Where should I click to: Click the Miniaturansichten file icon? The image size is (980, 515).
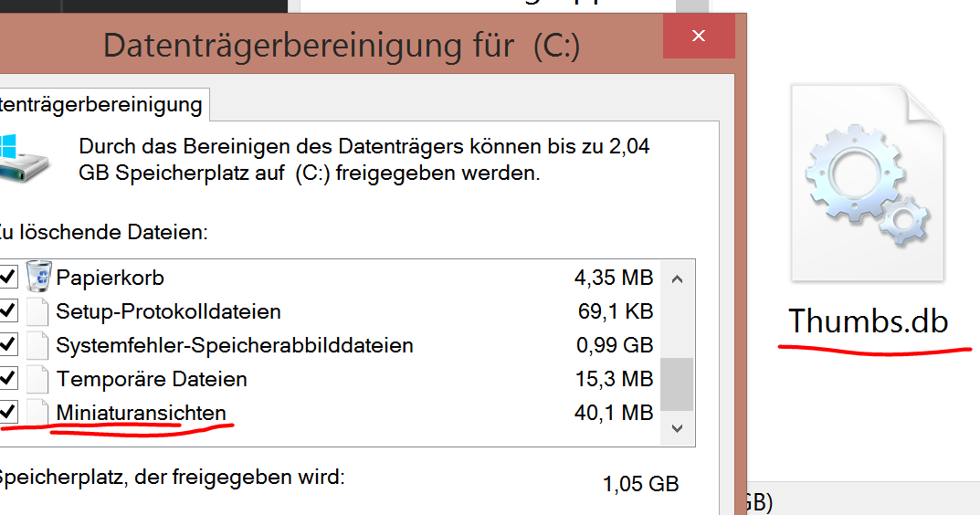tap(38, 413)
